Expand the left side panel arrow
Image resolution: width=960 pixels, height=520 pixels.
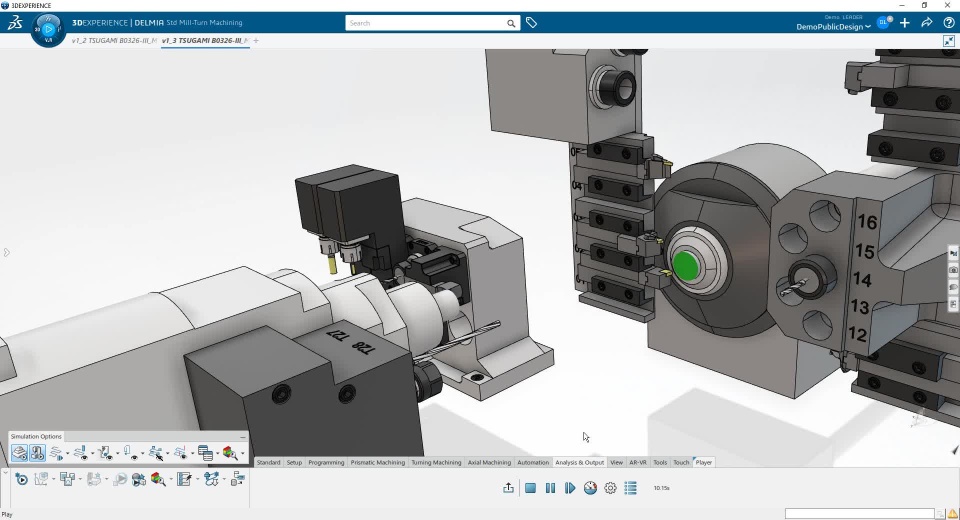coord(6,252)
